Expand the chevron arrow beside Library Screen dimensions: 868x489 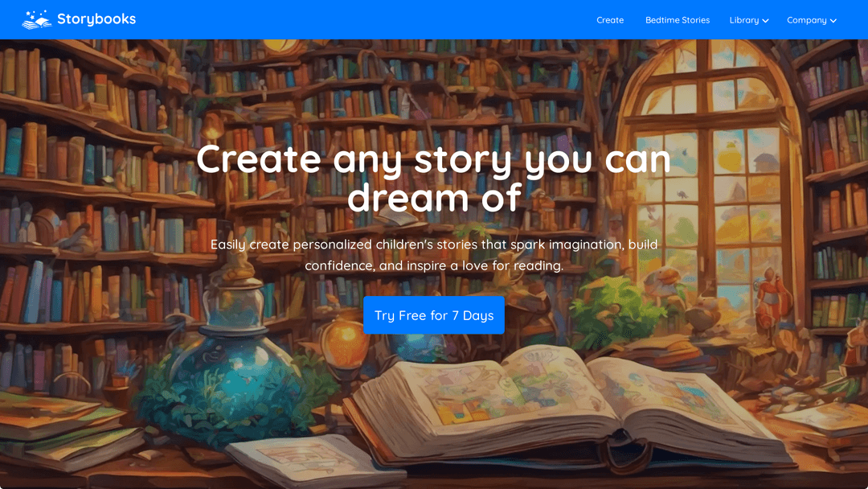tap(766, 20)
